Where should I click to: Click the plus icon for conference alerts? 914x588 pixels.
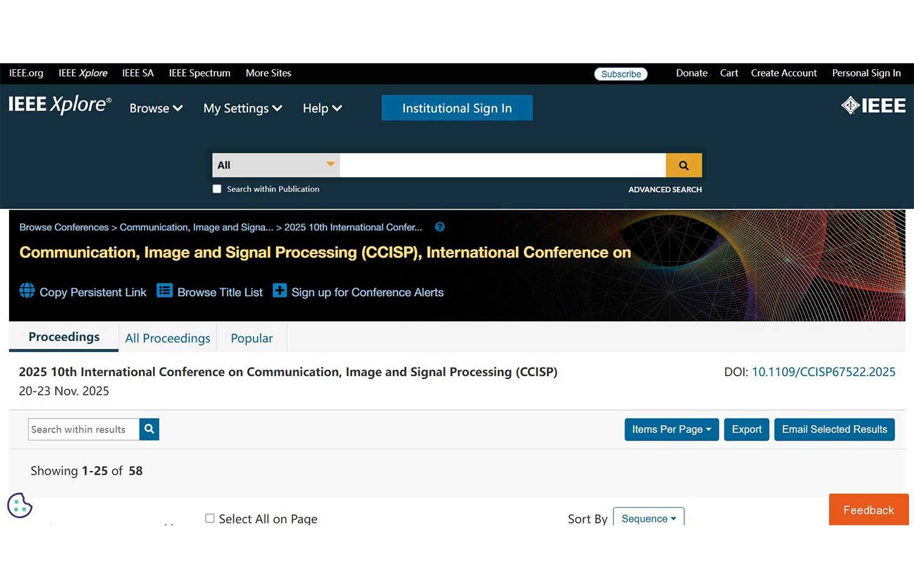coord(280,291)
